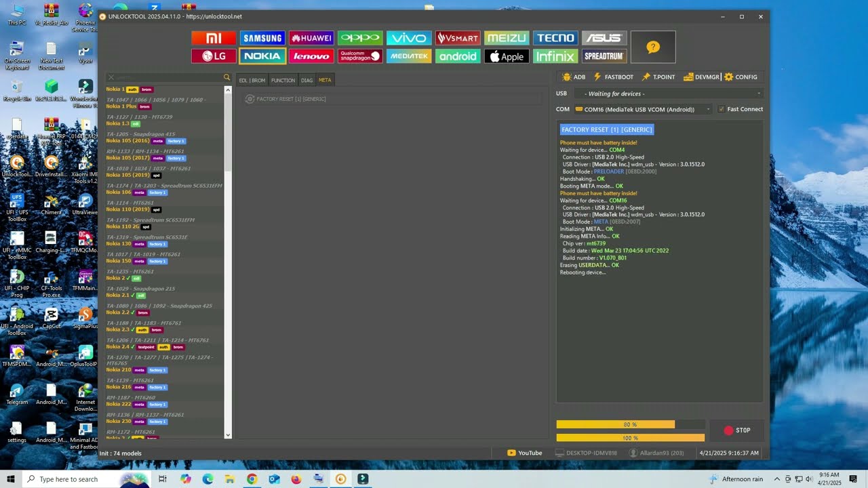
Task: Select the Meizu brand button
Action: pyautogui.click(x=507, y=38)
